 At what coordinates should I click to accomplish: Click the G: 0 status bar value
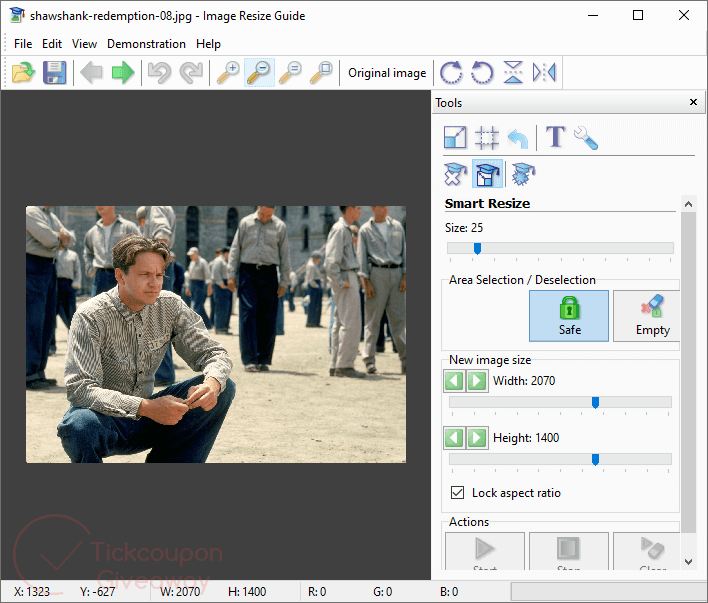click(382, 592)
